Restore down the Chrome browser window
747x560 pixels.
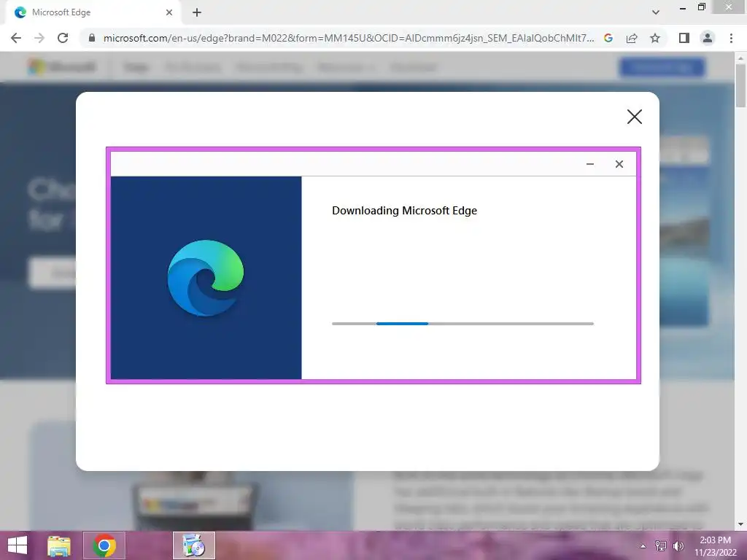pyautogui.click(x=702, y=7)
